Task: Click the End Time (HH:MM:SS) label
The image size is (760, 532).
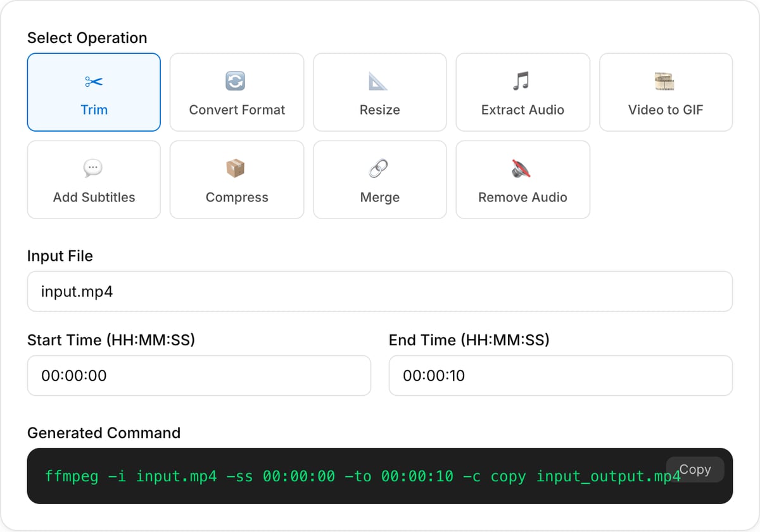Action: [469, 340]
